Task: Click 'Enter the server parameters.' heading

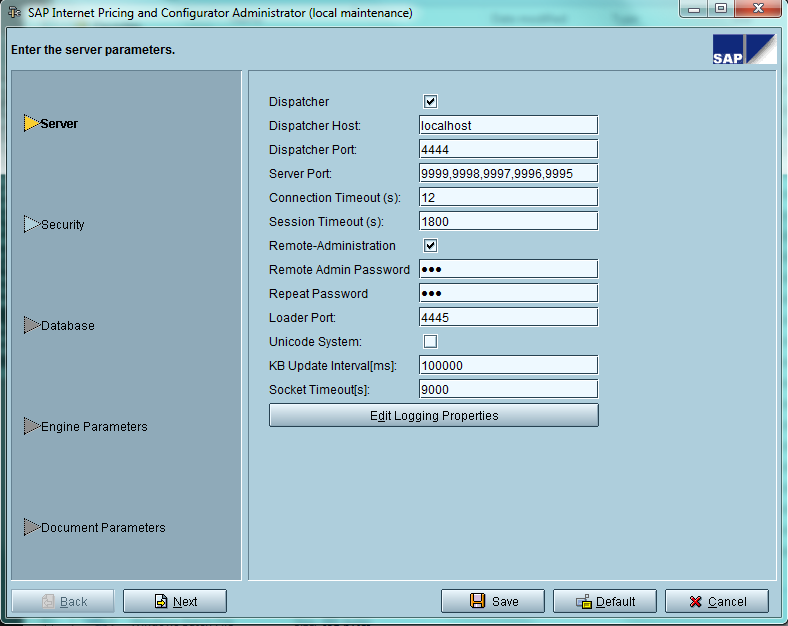Action: click(x=93, y=50)
